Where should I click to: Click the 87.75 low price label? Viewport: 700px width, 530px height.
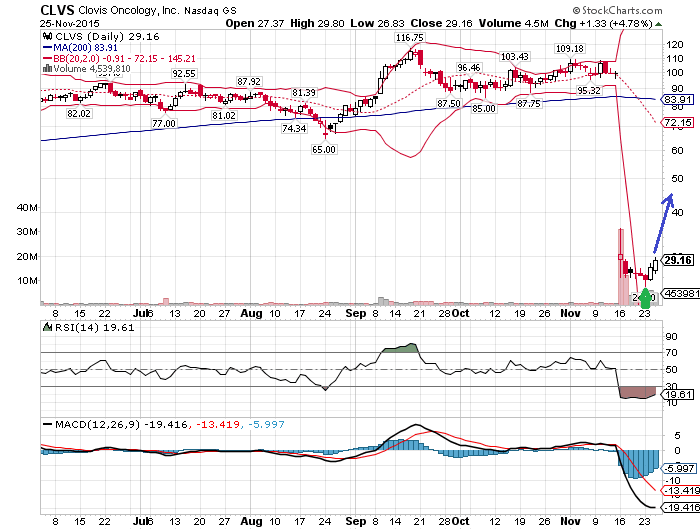tap(529, 104)
